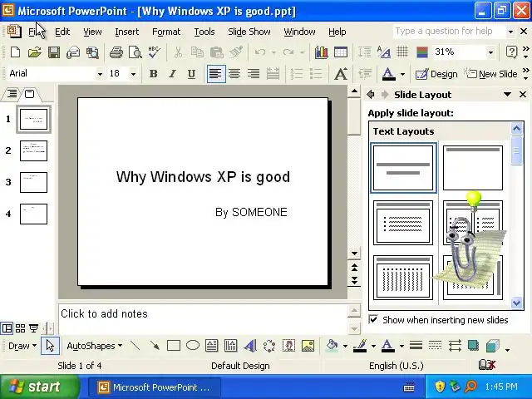Click the Line Color pen icon
Viewport: 532px width, 399px height.
[360, 346]
